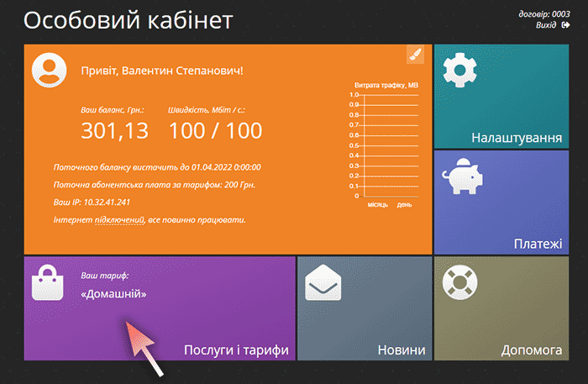Image resolution: width=588 pixels, height=384 pixels.
Task: Click subscription fee 200 Грн. line
Action: 155,185
